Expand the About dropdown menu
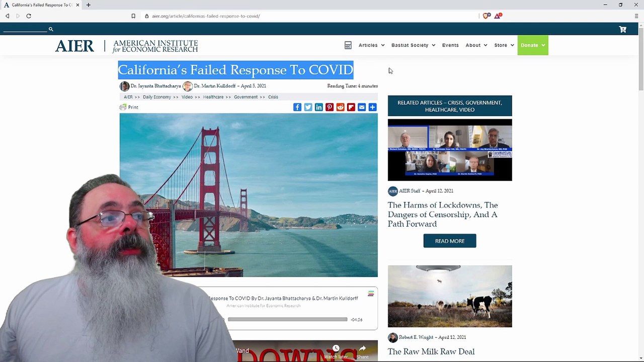The height and width of the screenshot is (362, 644). 476,45
